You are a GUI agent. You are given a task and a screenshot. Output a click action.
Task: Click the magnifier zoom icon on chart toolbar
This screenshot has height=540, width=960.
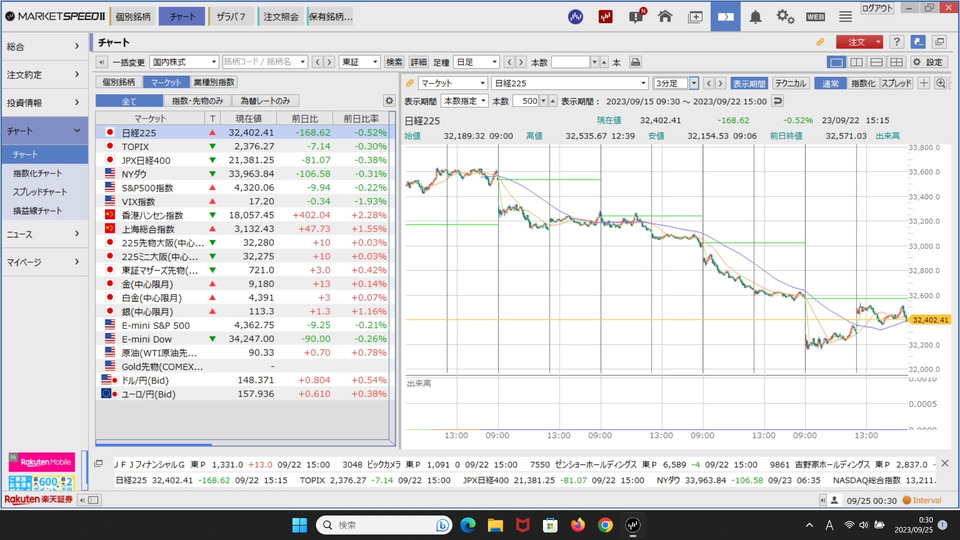[x=941, y=83]
